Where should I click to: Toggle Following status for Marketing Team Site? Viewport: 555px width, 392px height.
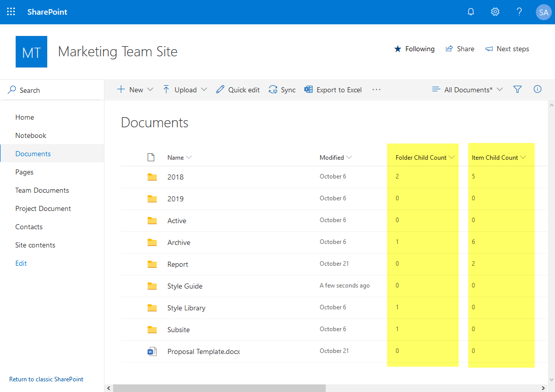pos(414,49)
